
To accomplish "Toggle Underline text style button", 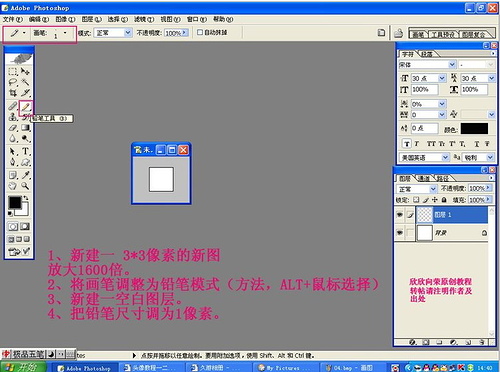I will pyautogui.click(x=477, y=144).
